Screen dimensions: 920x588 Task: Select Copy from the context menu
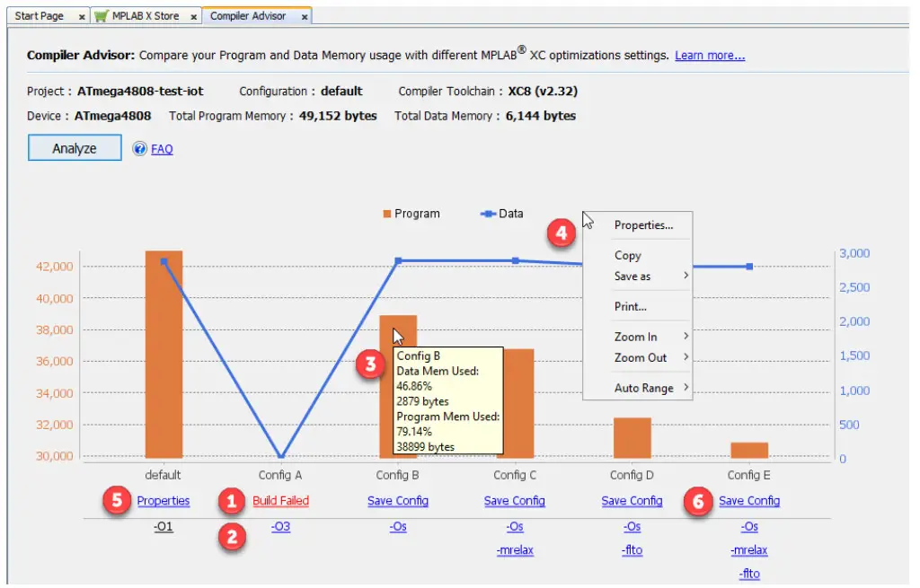point(626,255)
